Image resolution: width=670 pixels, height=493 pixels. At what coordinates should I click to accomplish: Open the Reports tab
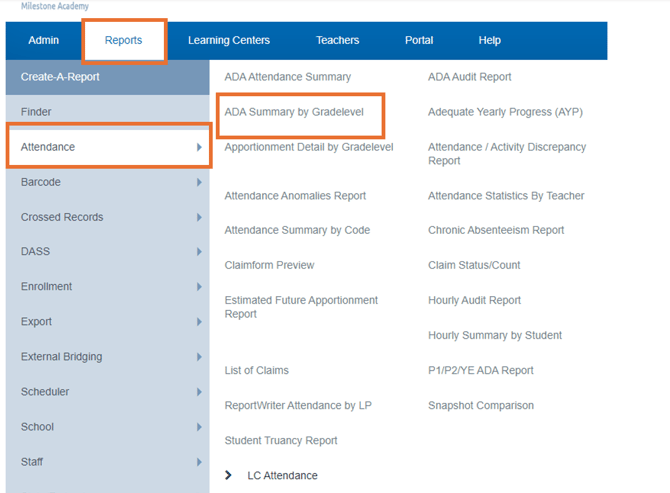pyautogui.click(x=123, y=41)
